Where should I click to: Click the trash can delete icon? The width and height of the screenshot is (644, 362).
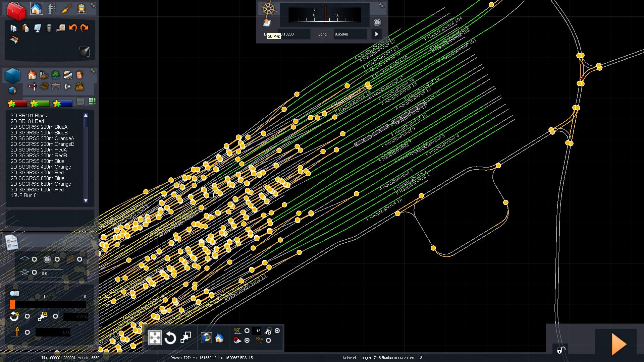click(x=49, y=28)
